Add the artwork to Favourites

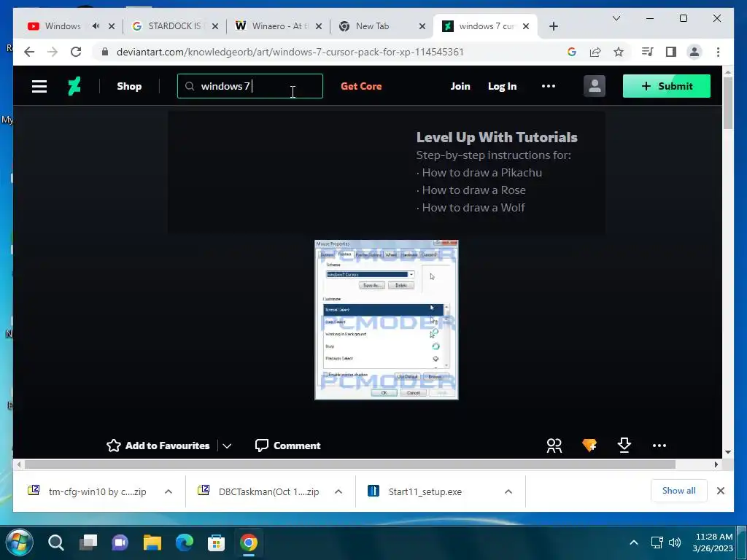[158, 446]
